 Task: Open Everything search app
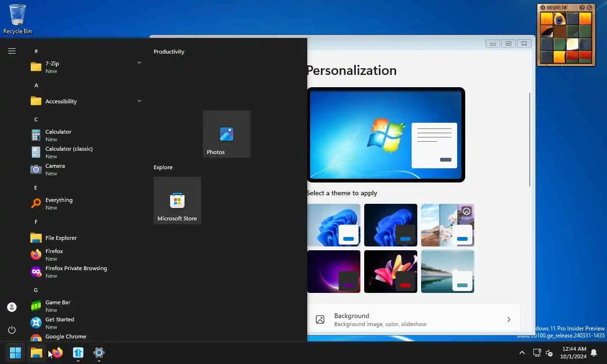click(85, 203)
